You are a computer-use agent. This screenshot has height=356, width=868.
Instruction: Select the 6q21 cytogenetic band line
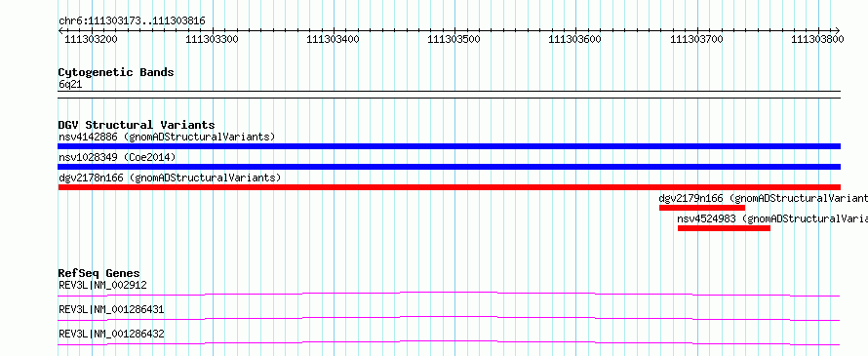pos(449,92)
